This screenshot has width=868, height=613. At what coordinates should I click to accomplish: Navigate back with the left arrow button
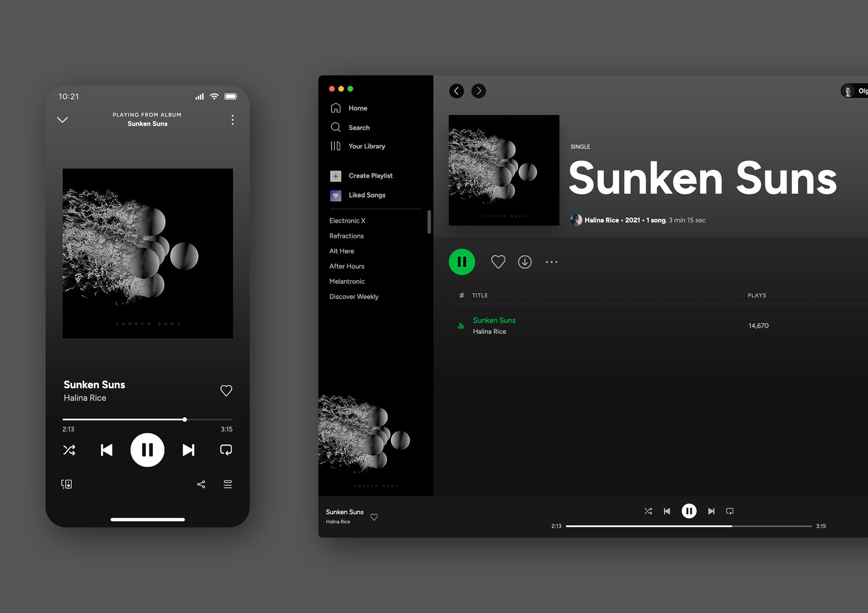tap(457, 91)
